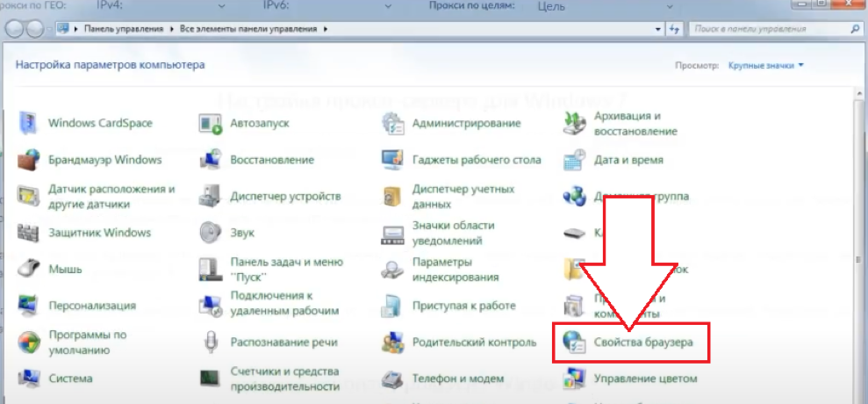Select Панель управления breadcrumb
Viewport: 868px width, 404px height.
124,29
